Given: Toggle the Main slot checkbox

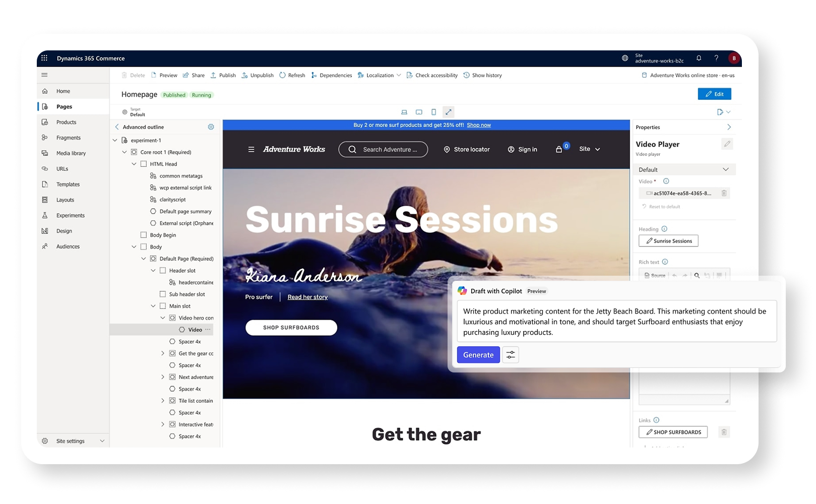Looking at the screenshot, I should pos(163,306).
